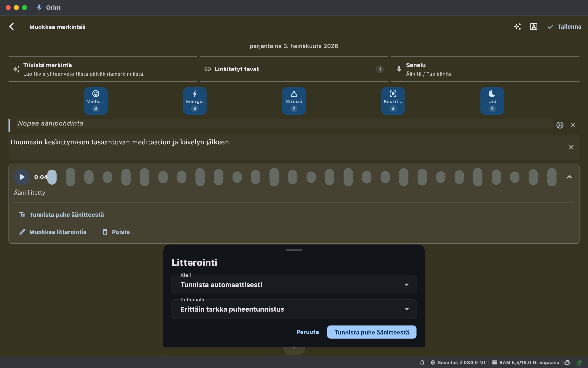Select the Keskit... focus tile
Viewport: 588px width, 368px height.
393,101
